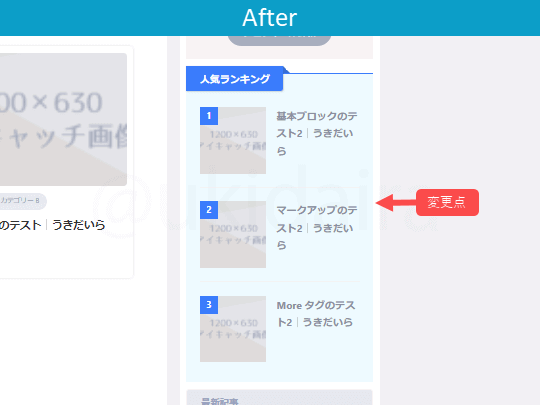Viewport: 540px width, 405px height.
Task: Open link マークアップのテスト2｜うきだいら
Action: (316, 228)
